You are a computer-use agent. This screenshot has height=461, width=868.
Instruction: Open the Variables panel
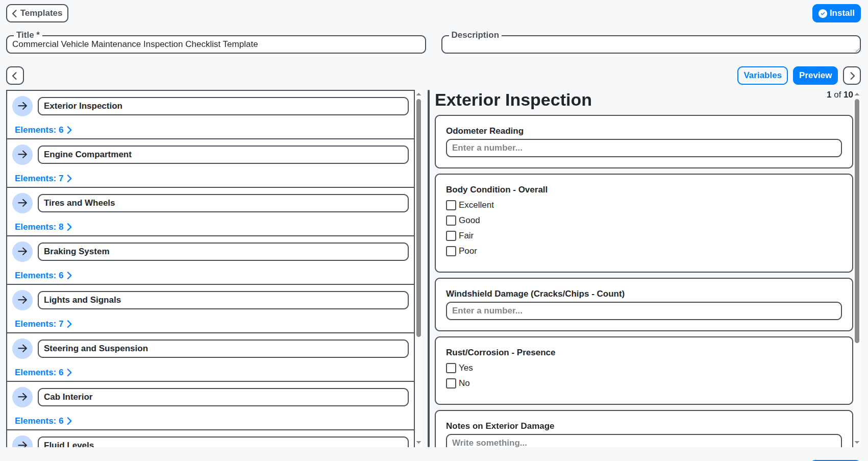click(762, 76)
